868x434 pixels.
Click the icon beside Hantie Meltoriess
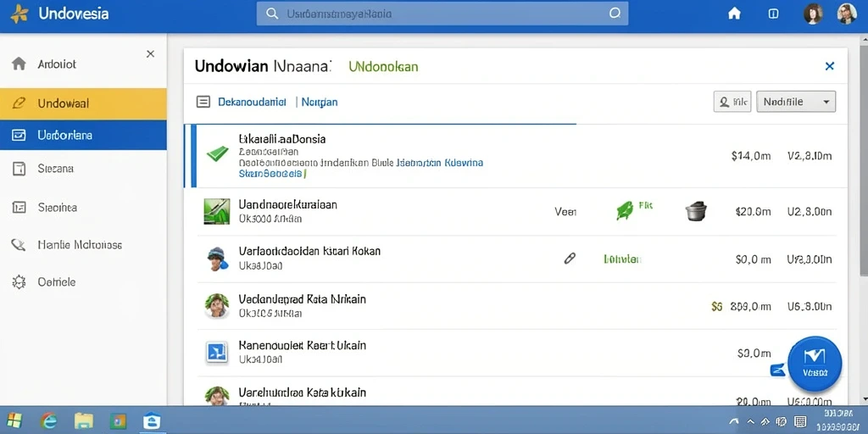(x=19, y=245)
